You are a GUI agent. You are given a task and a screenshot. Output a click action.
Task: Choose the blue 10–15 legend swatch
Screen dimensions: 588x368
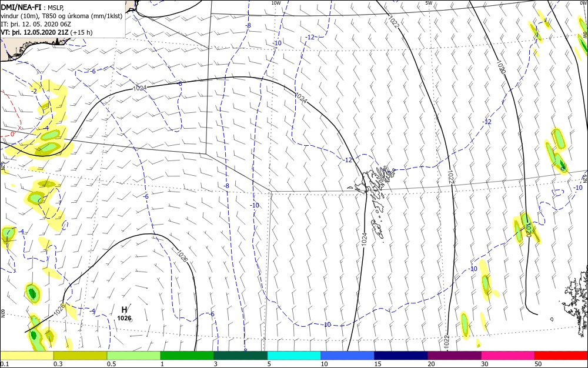pos(348,356)
